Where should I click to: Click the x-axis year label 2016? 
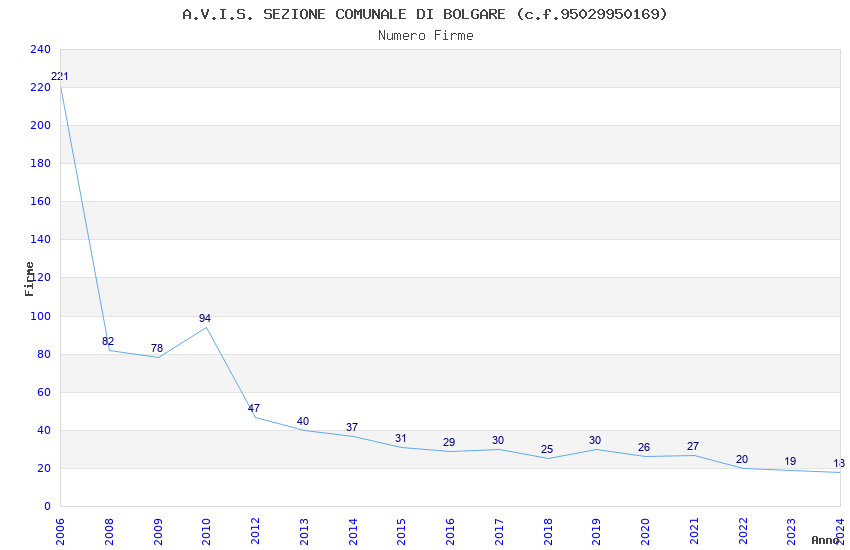(450, 532)
